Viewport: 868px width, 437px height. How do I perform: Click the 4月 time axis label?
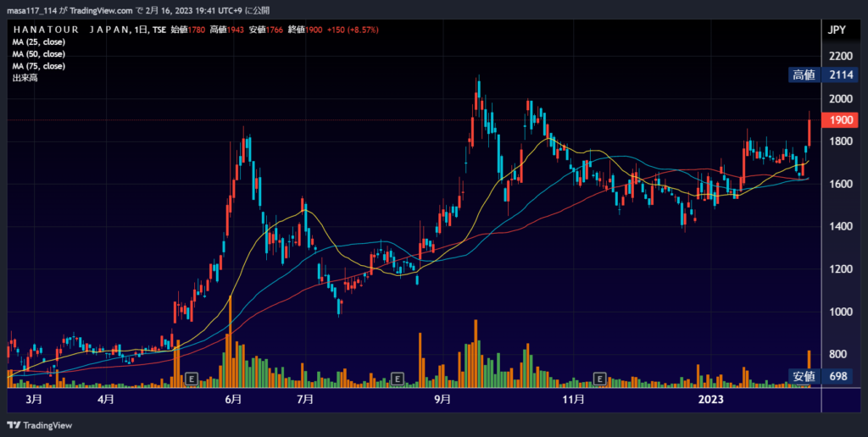point(106,400)
